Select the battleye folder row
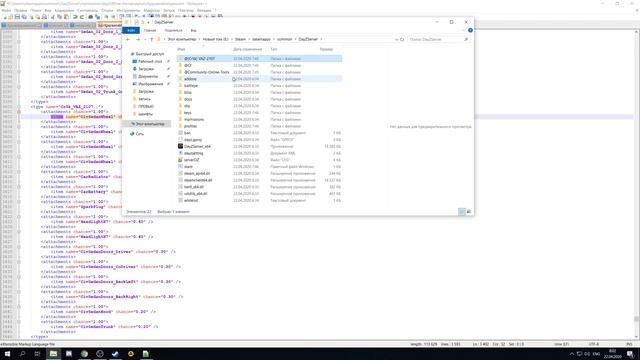640x360 pixels. coord(260,86)
